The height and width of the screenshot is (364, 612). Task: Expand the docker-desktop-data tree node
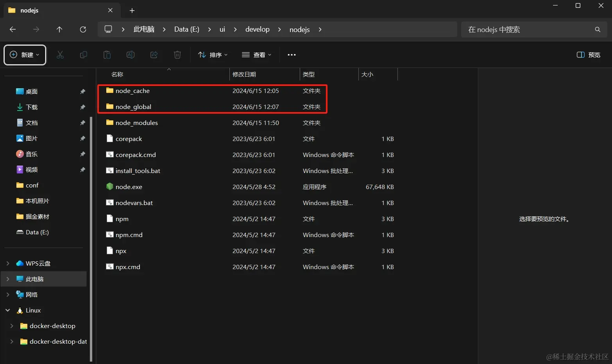point(12,341)
